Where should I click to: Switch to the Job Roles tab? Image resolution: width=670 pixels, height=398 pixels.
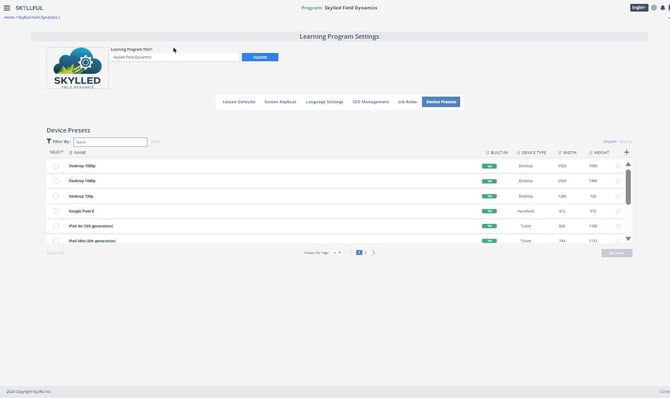click(x=407, y=102)
